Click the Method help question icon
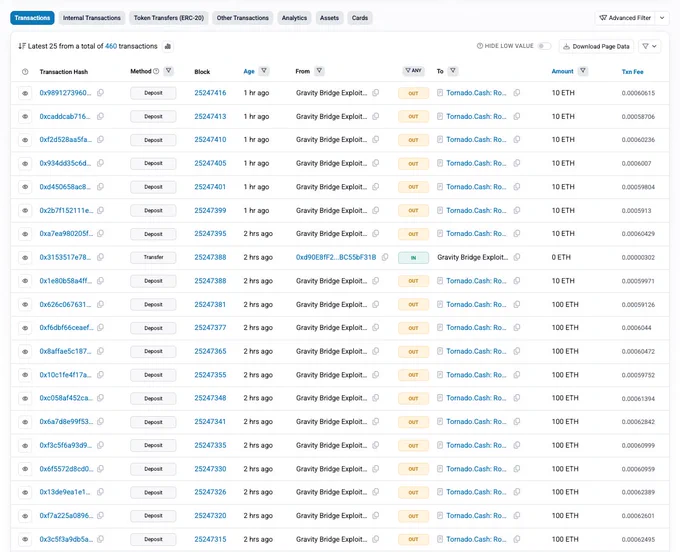The image size is (680, 552). (x=156, y=71)
